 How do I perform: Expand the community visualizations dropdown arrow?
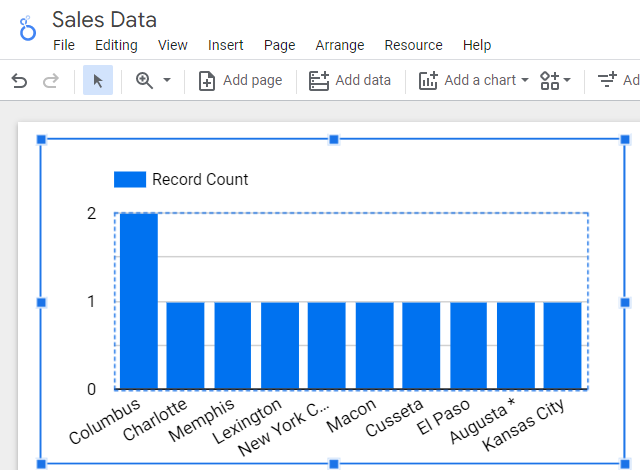567,80
